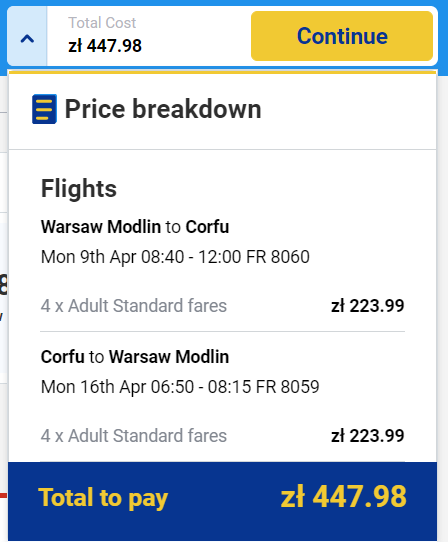Click Corfu destination name in outbound flight

coord(207,227)
